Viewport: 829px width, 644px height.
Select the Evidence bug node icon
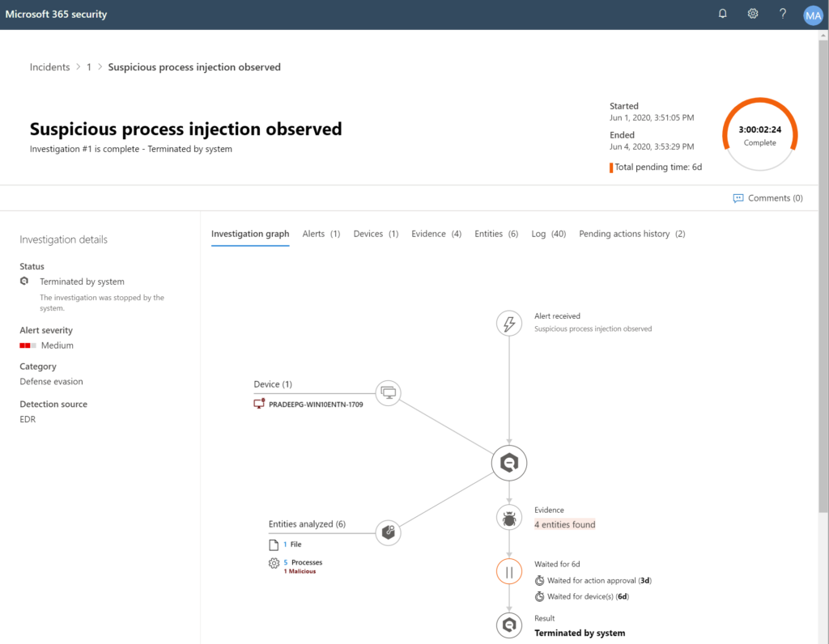(x=509, y=518)
